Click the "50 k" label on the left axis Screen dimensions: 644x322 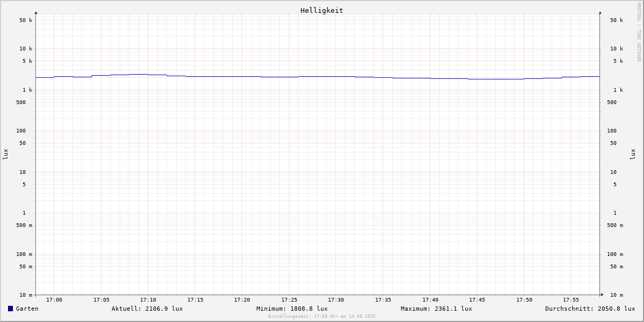[x=26, y=20]
